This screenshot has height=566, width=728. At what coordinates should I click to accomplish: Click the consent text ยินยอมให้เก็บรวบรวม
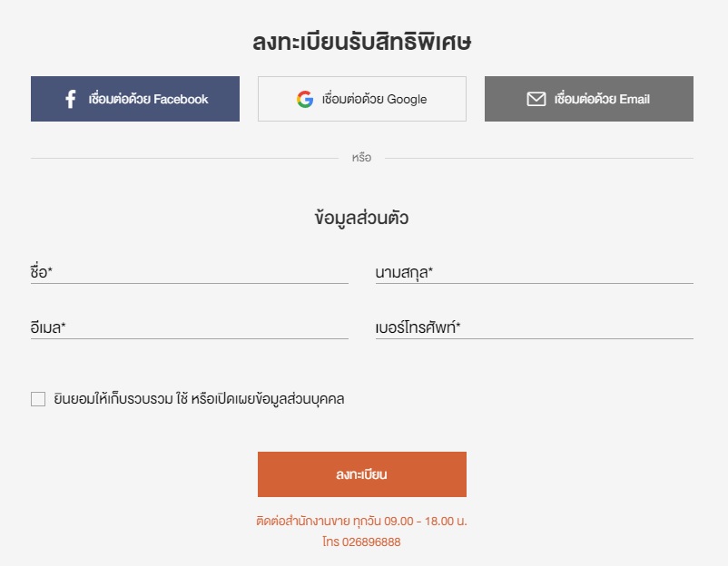113,399
